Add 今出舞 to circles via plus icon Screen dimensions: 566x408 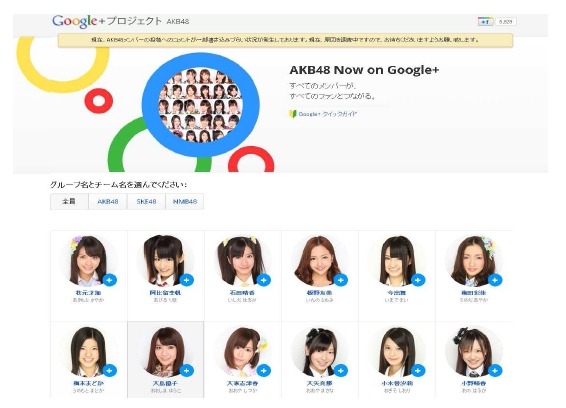point(418,280)
